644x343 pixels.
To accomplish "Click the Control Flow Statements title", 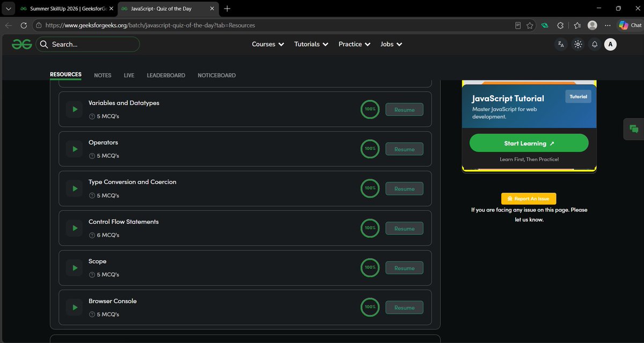I will coord(123,222).
